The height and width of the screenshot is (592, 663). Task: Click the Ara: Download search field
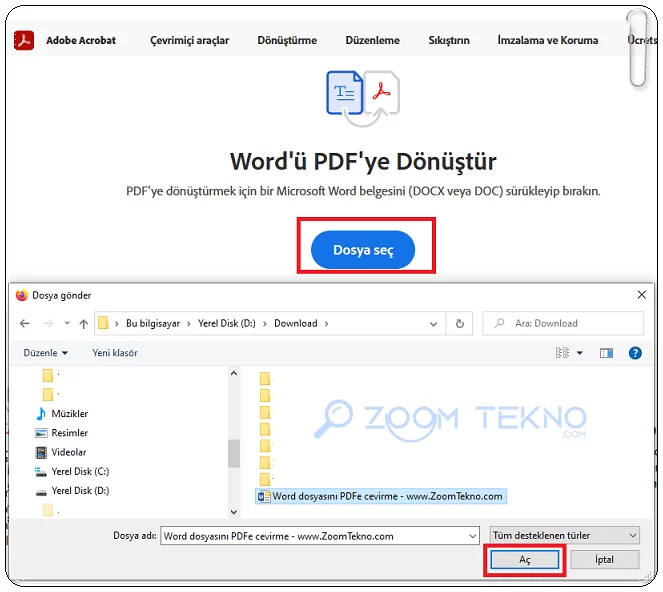click(x=563, y=323)
